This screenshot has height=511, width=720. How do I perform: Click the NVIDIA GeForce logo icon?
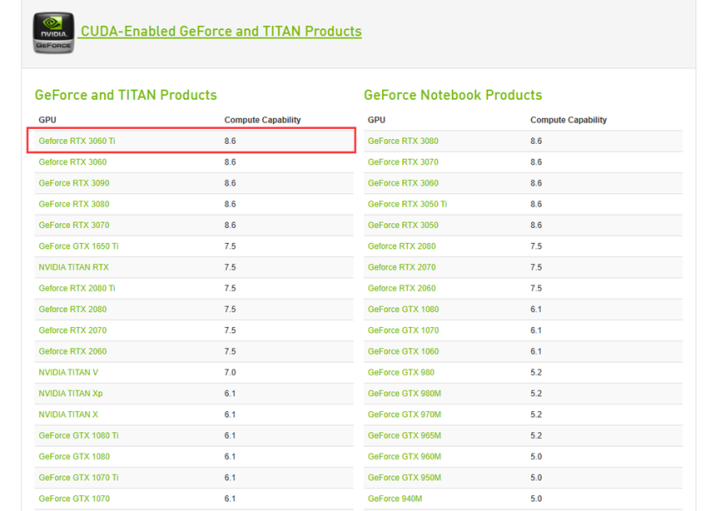click(x=53, y=33)
